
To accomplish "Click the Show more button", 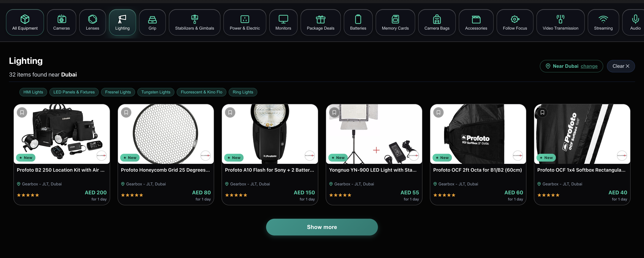I will point(322,227).
